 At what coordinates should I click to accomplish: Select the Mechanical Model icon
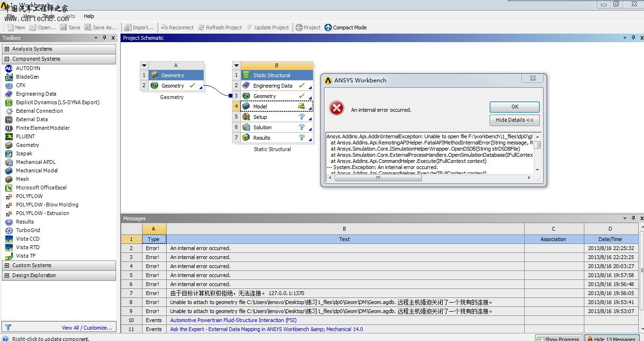point(9,170)
